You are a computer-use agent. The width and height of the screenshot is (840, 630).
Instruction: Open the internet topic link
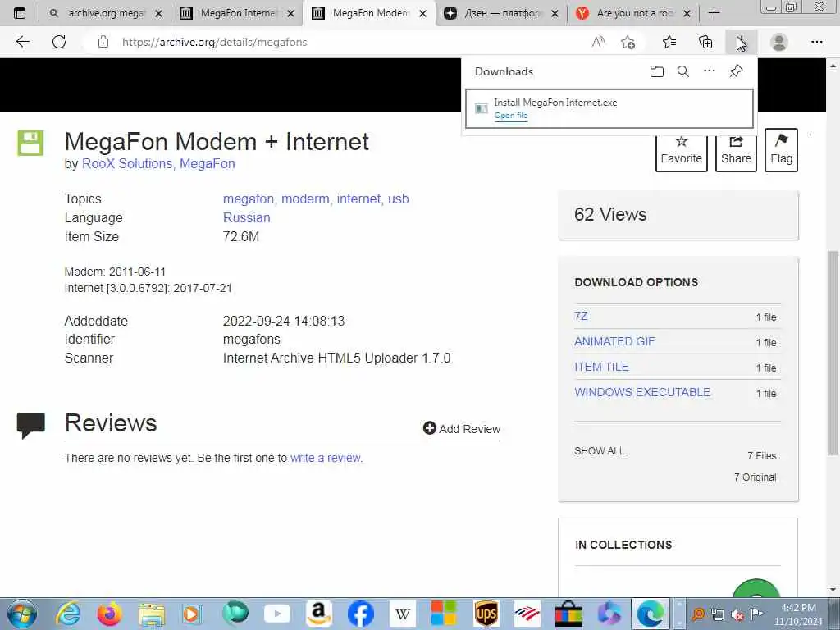click(x=358, y=199)
